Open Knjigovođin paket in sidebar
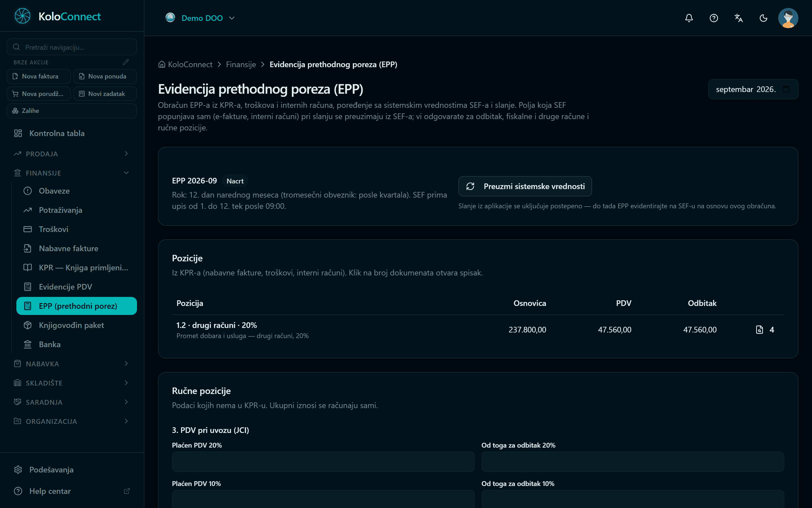Viewport: 812px width, 508px height. (76, 325)
